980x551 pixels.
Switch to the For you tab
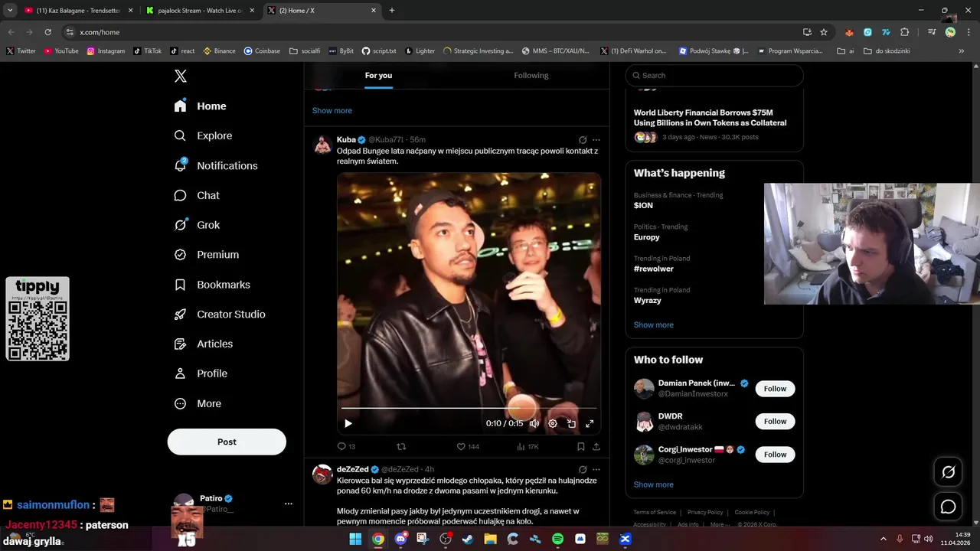[x=378, y=75]
